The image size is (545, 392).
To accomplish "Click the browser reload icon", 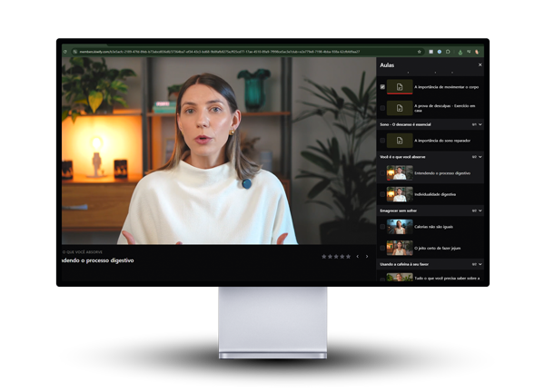I will click(64, 52).
